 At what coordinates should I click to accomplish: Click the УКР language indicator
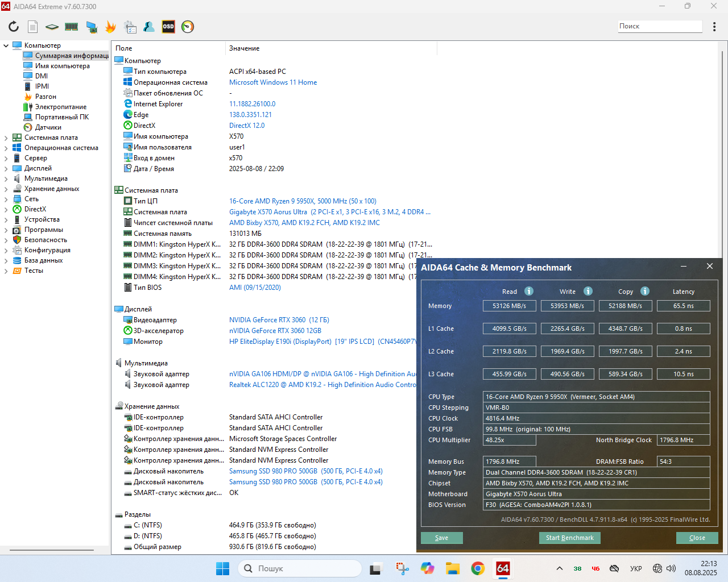636,568
